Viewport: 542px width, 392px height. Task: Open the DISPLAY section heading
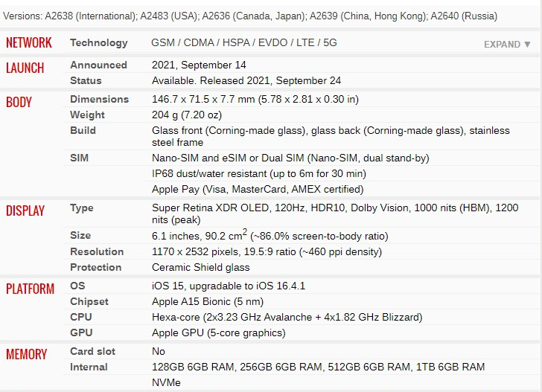click(25, 211)
